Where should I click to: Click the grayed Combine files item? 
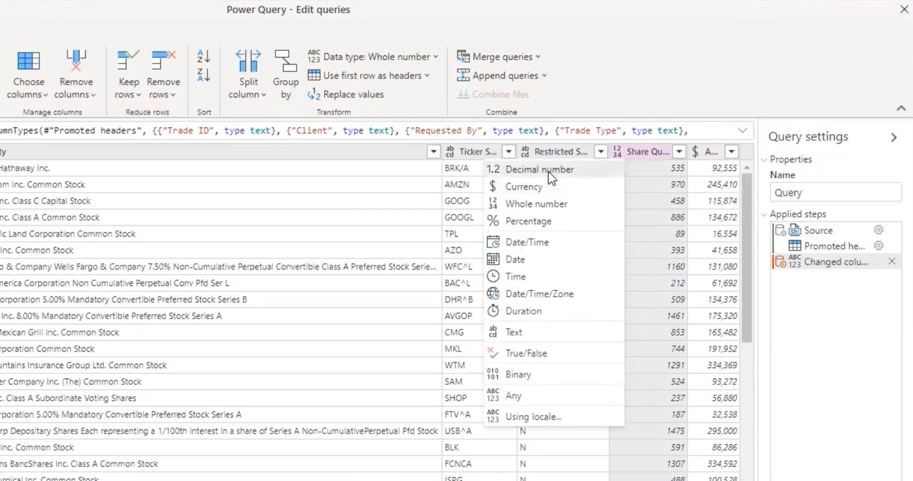tap(493, 94)
